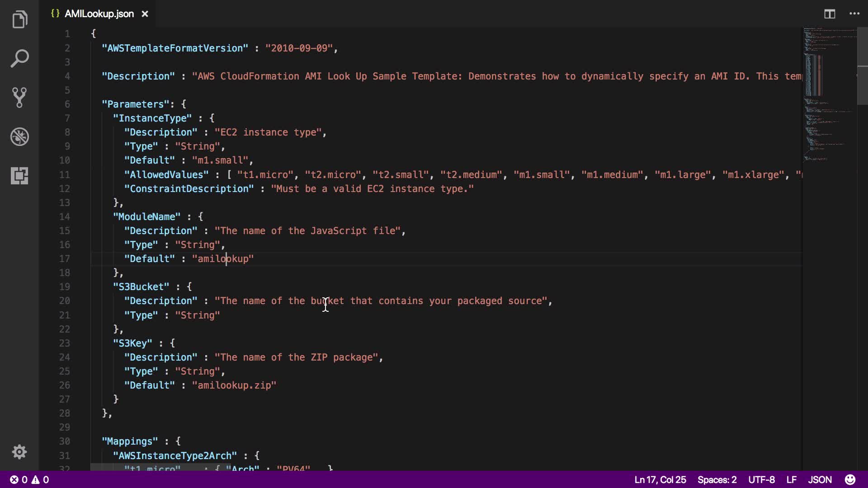Click the feedback smiley icon
The width and height of the screenshot is (868, 488).
click(x=850, y=479)
